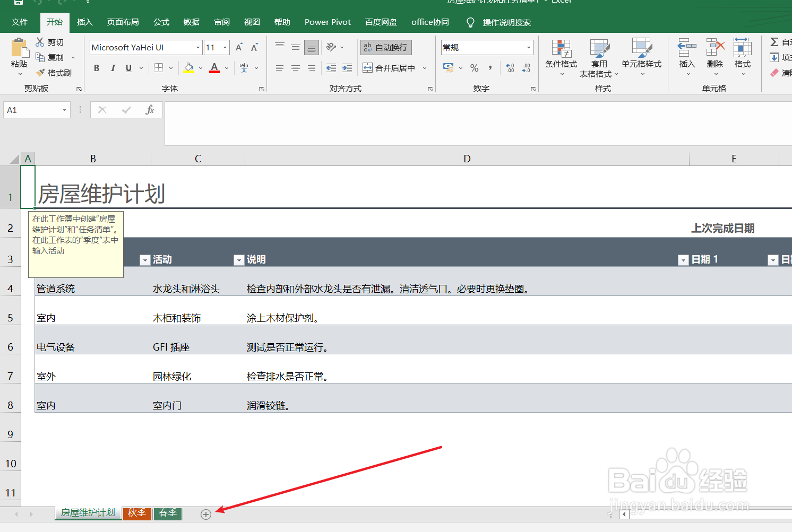Click Insert cells (插入) button
Screen dimensions: 792x532
687,57
